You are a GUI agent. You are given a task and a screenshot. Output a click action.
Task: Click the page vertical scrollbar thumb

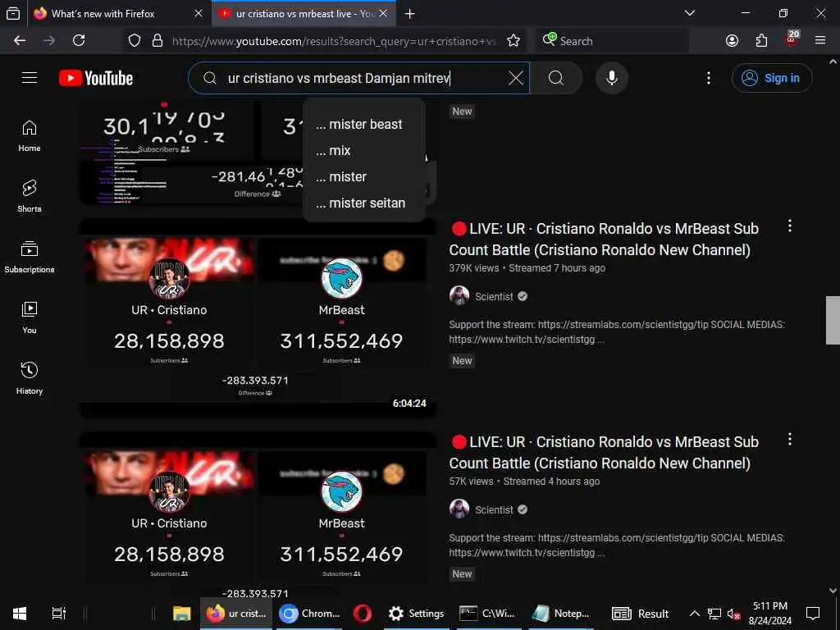(x=833, y=320)
